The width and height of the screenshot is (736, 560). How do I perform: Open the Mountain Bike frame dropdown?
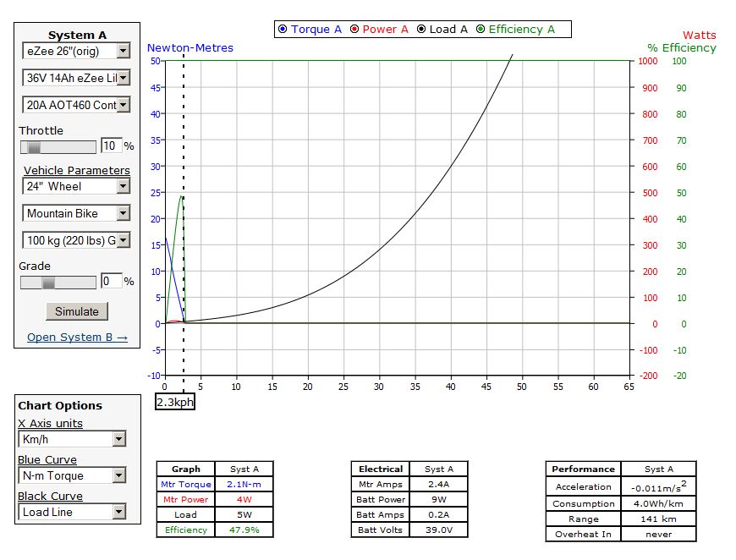76,213
